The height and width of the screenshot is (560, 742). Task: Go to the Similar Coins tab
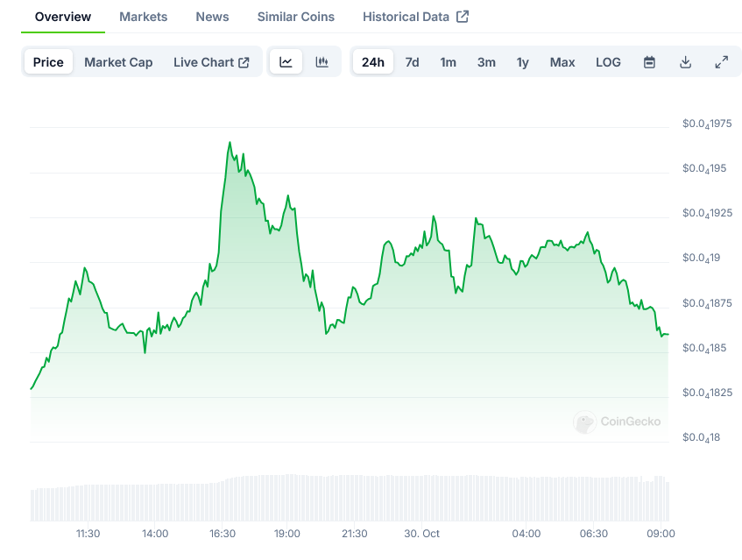(x=295, y=17)
